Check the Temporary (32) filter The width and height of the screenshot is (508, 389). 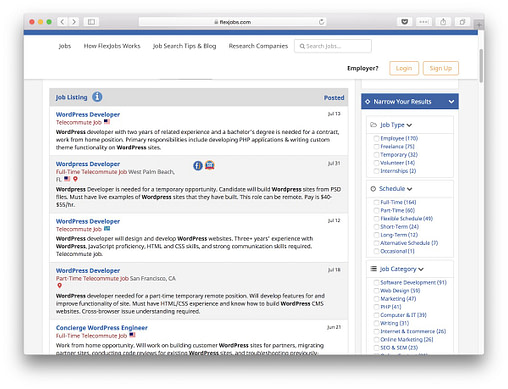click(376, 155)
